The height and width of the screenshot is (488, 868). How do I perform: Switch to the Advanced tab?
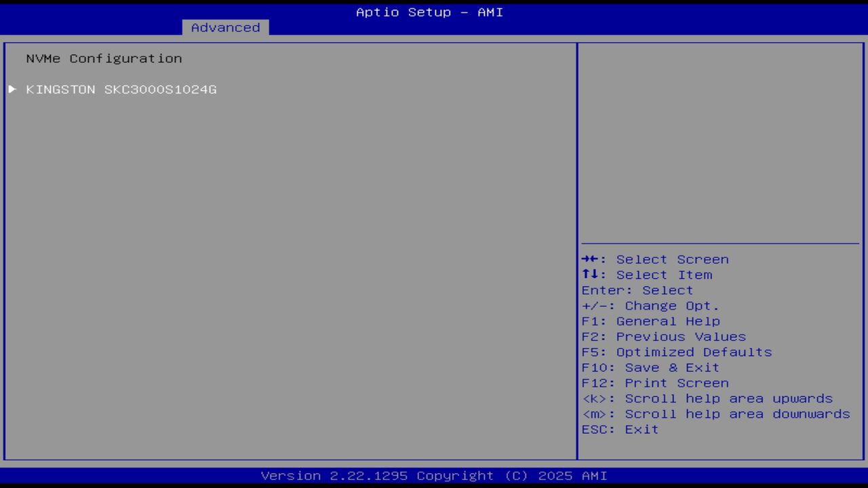[x=224, y=27]
